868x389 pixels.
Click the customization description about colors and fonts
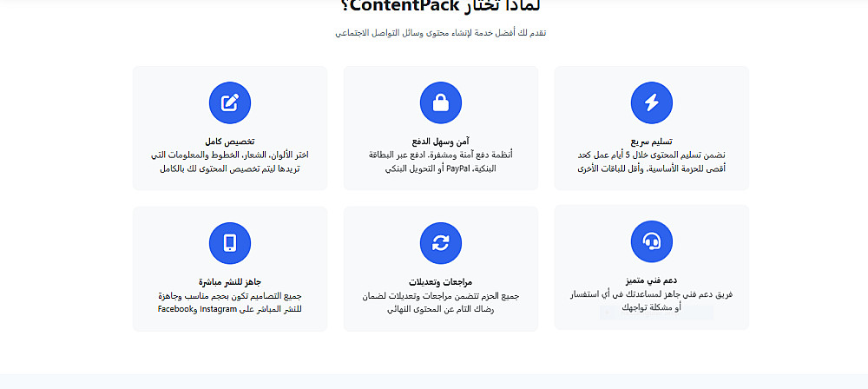230,162
